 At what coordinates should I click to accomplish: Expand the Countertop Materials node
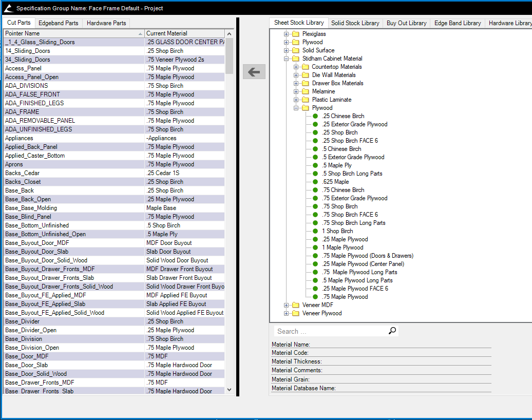coord(296,67)
